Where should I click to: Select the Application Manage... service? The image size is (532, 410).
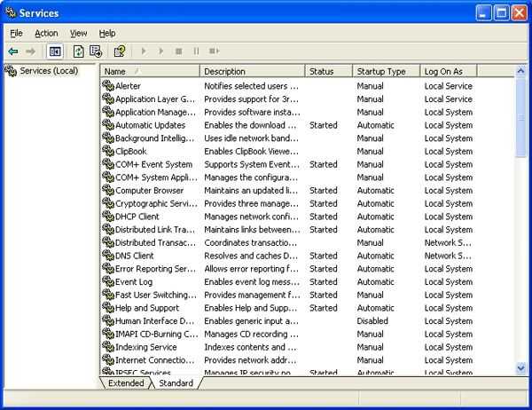pos(155,112)
